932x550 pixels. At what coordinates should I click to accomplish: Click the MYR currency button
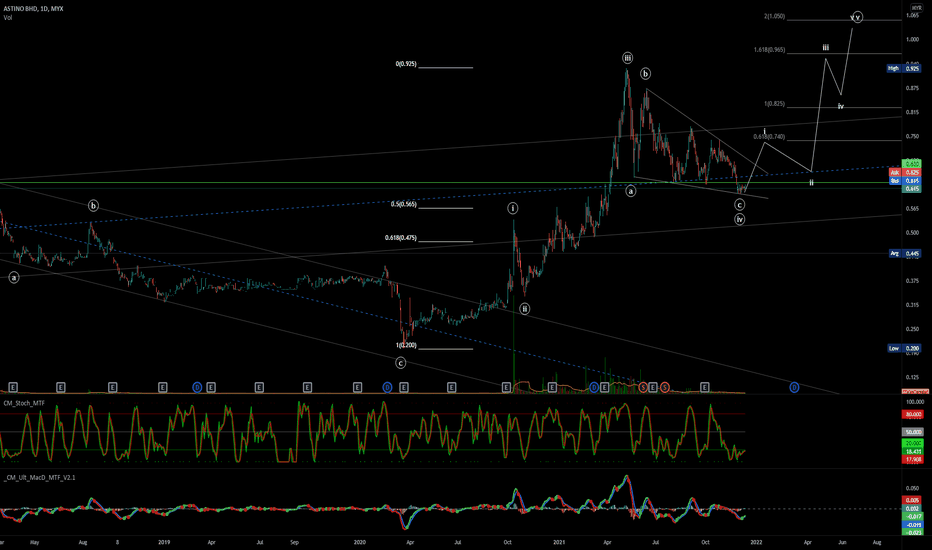[916, 8]
